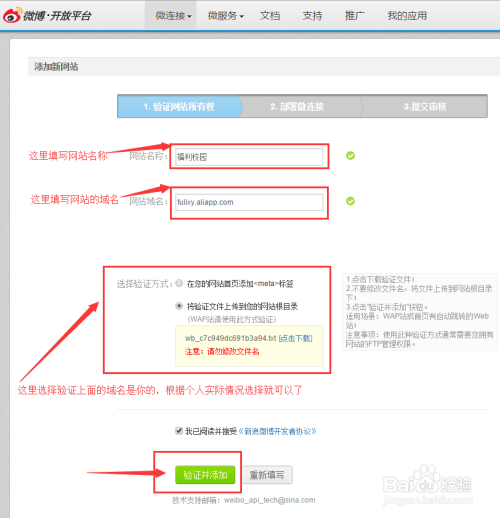Click the 网站名称 input field

(x=249, y=157)
